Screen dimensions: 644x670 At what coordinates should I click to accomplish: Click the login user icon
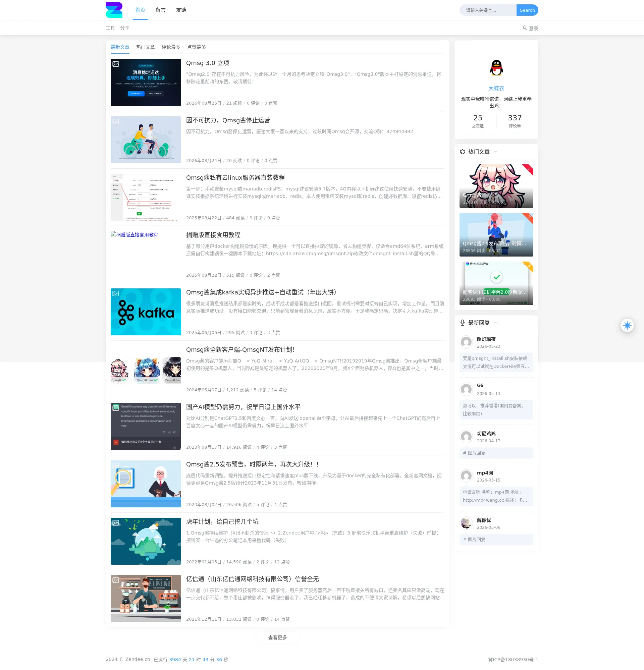point(524,28)
